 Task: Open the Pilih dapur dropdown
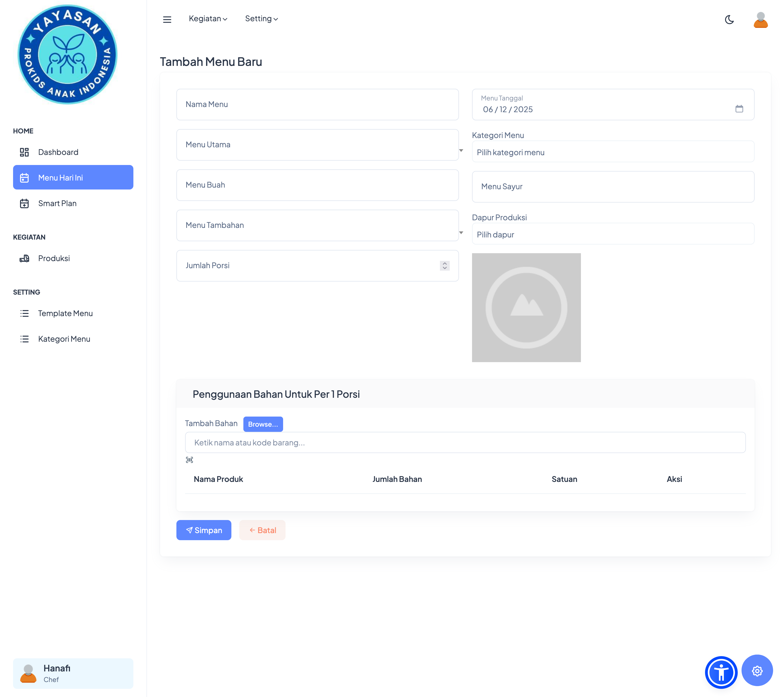[x=612, y=234]
